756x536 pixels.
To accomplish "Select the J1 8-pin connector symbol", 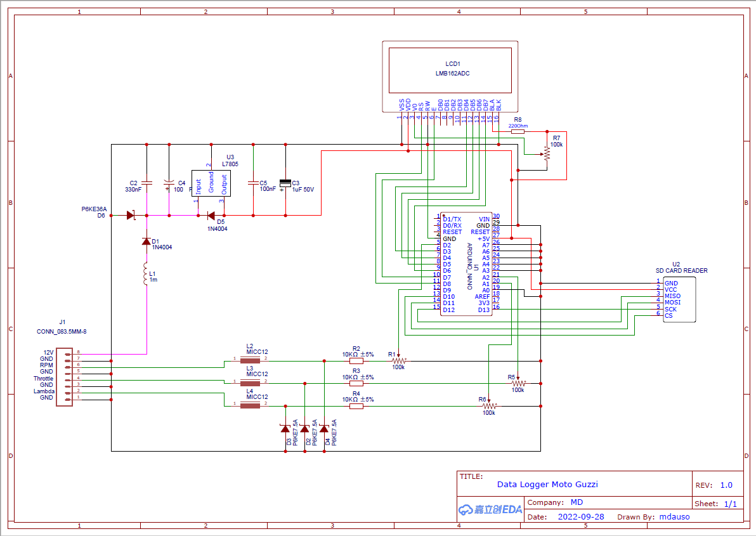I will pyautogui.click(x=63, y=375).
